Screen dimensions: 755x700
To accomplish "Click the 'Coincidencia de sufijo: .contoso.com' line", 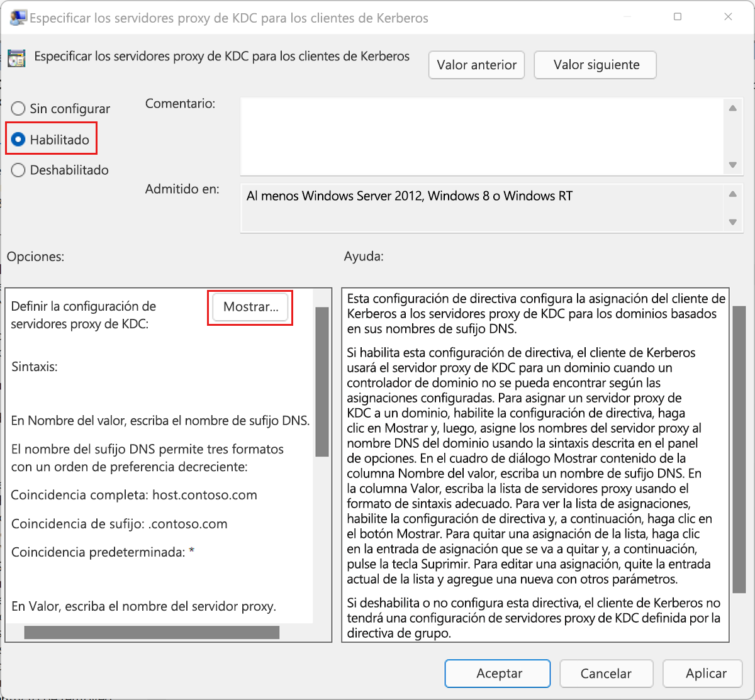I will pos(120,525).
